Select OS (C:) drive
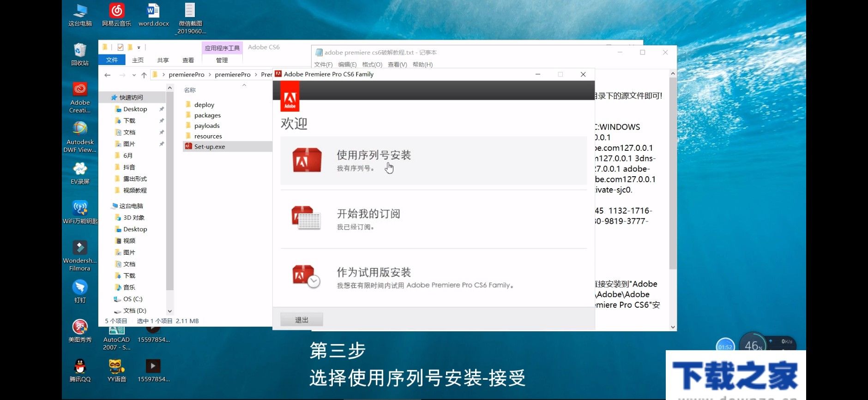Image resolution: width=868 pixels, height=400 pixels. [x=133, y=299]
